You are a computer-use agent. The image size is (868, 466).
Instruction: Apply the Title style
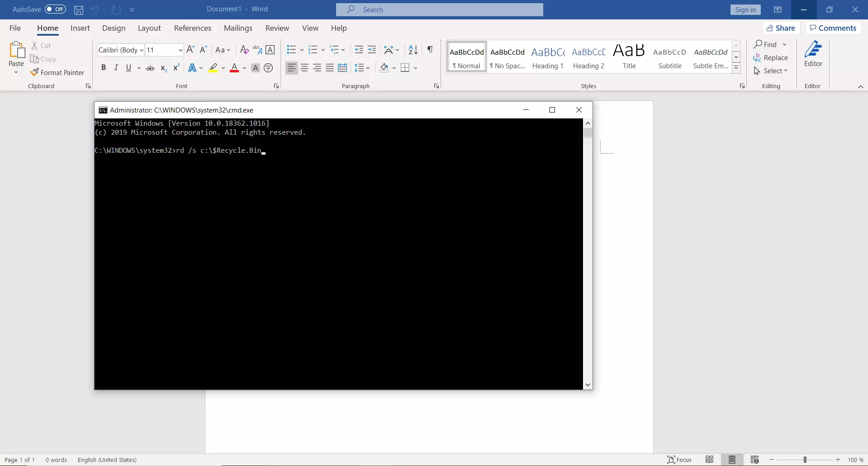click(x=629, y=57)
